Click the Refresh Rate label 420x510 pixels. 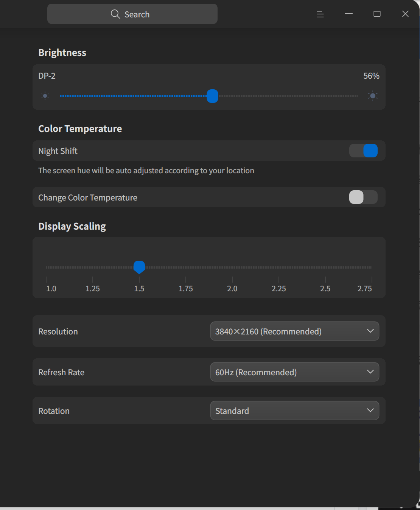61,372
